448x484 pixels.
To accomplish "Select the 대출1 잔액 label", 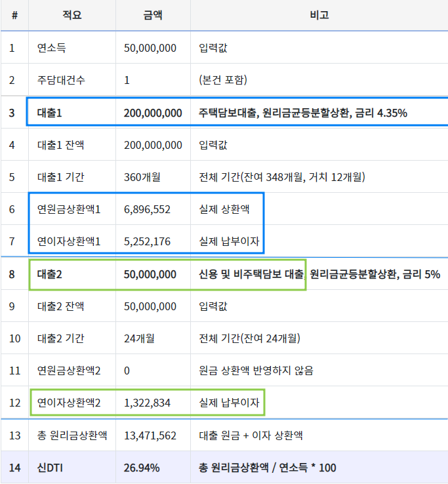I will [60, 145].
